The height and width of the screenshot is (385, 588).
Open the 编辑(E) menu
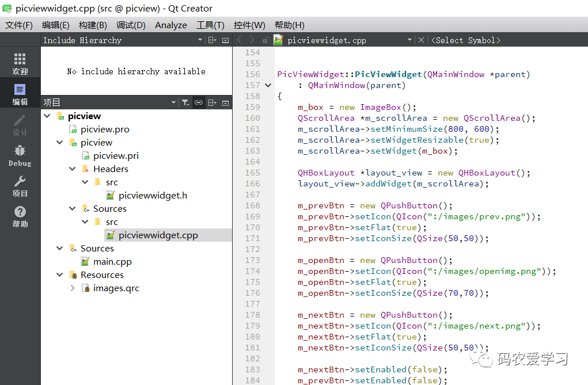click(x=55, y=25)
